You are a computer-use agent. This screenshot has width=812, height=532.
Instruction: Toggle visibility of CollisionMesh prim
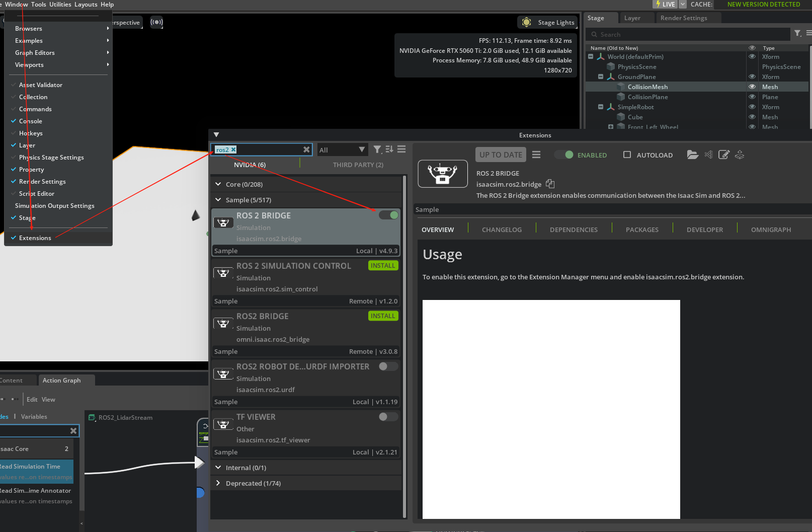point(752,87)
